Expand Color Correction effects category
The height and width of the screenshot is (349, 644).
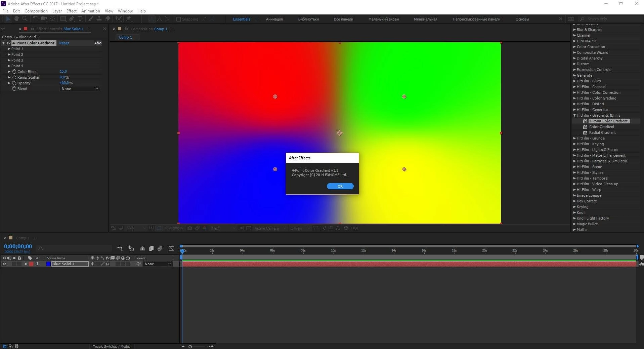574,47
